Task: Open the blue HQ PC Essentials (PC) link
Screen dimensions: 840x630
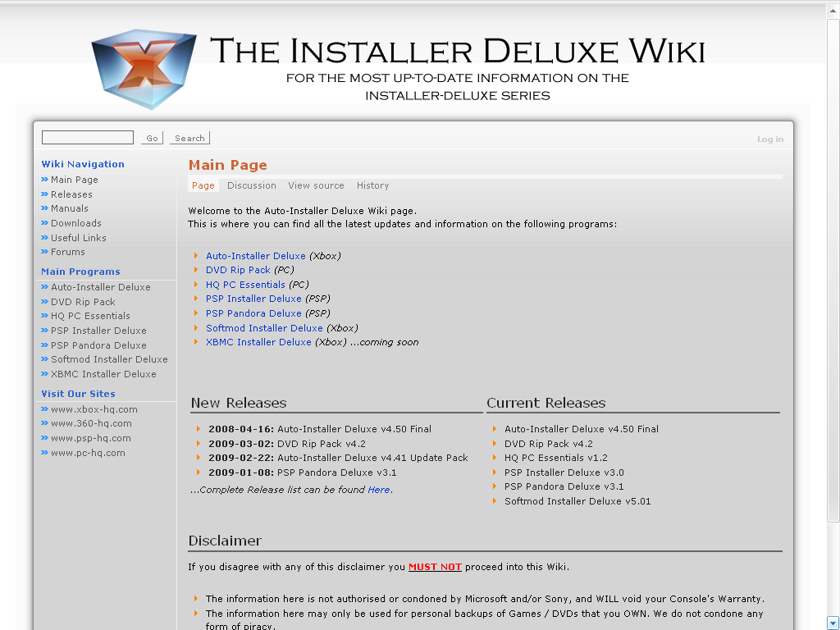Action: pos(245,285)
